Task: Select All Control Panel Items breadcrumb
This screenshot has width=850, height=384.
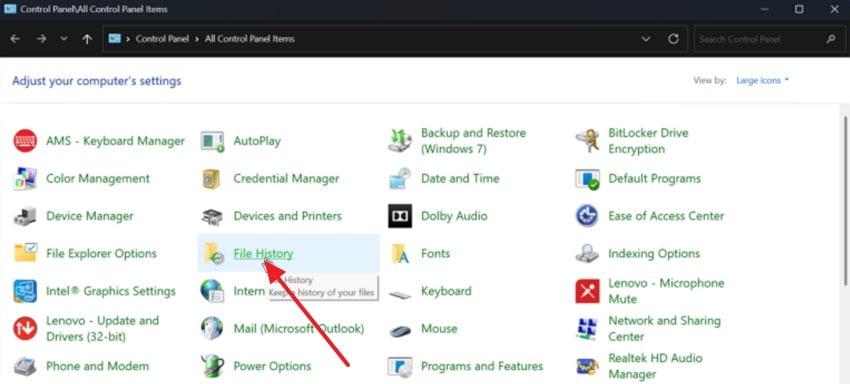Action: point(250,39)
